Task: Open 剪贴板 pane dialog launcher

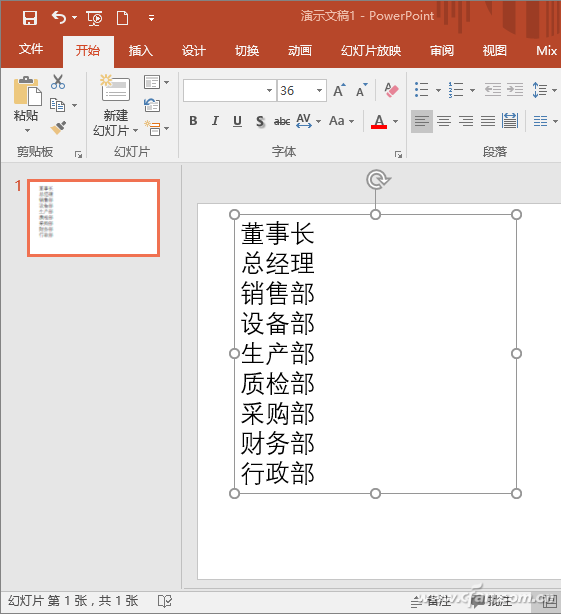Action: [x=78, y=154]
